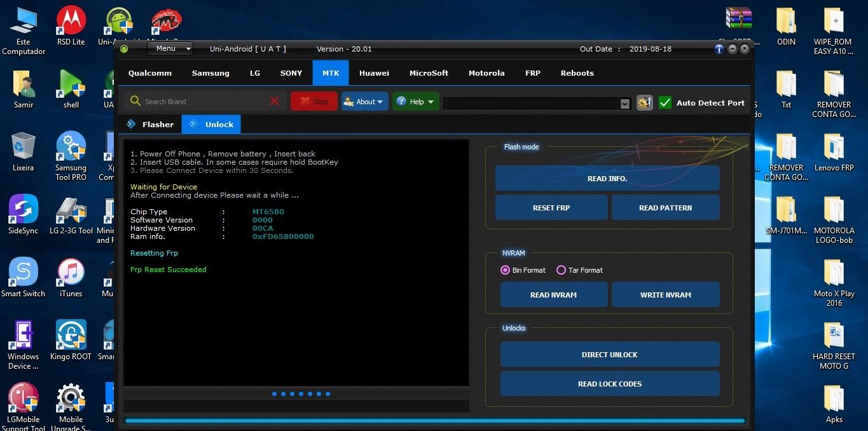
Task: Open the WIPE_ROM EASY A10 folder
Action: [834, 31]
